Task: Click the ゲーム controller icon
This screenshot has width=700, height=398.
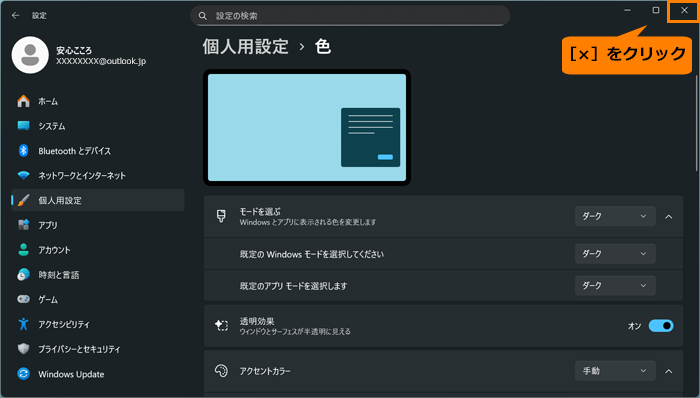Action: pos(24,299)
